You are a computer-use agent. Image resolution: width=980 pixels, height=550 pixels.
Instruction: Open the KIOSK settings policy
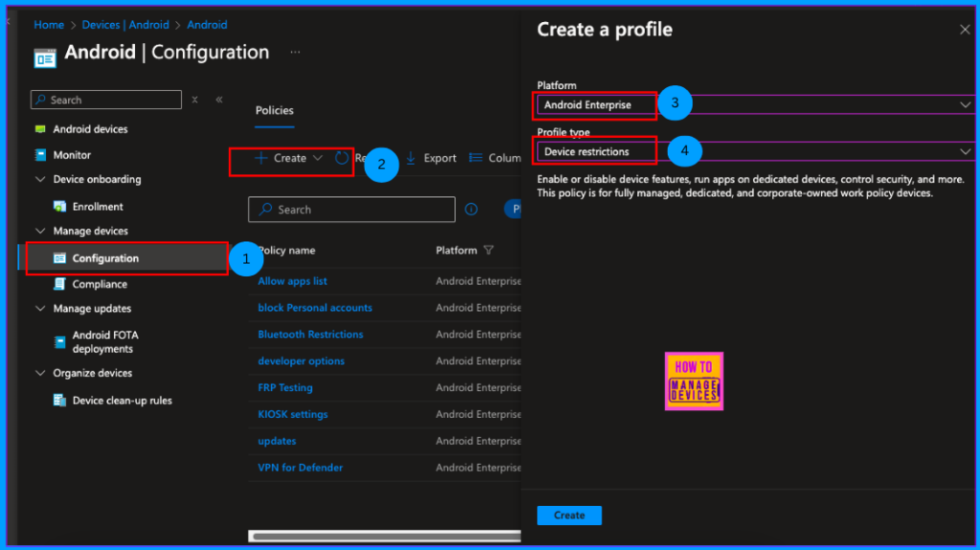tap(293, 414)
